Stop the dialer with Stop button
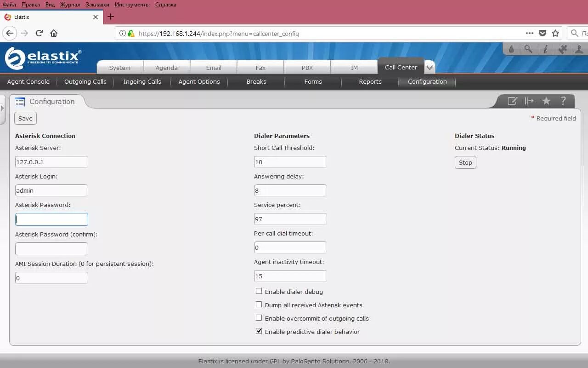 (x=465, y=162)
